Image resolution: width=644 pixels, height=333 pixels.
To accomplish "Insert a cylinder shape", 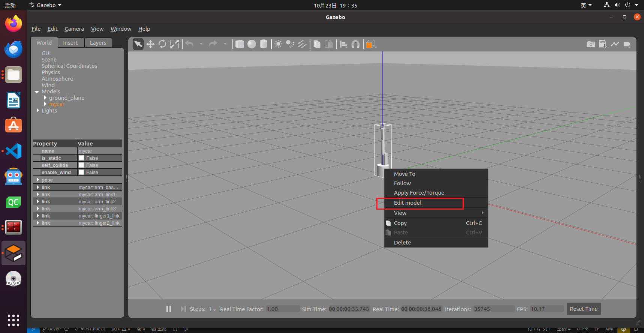I will [264, 44].
